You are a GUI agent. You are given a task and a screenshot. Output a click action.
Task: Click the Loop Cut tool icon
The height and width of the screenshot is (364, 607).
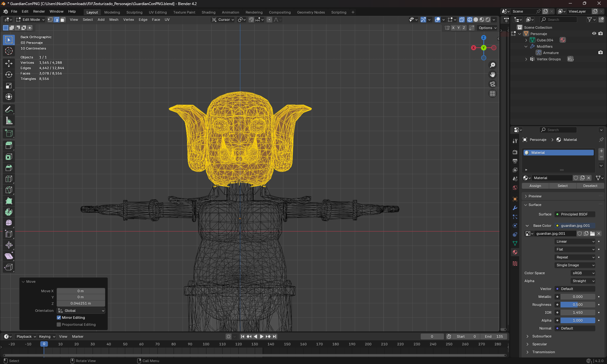point(9,179)
